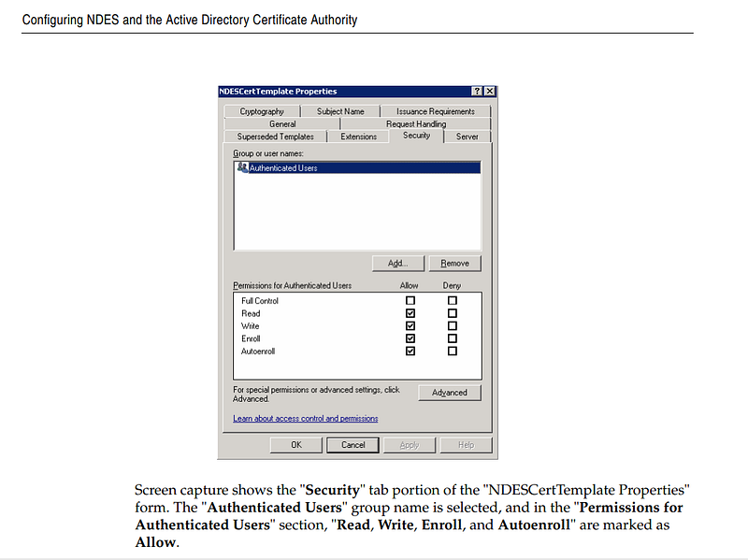Check Allow for Full Control
Image resolution: width=748 pixels, height=560 pixels.
click(x=410, y=300)
